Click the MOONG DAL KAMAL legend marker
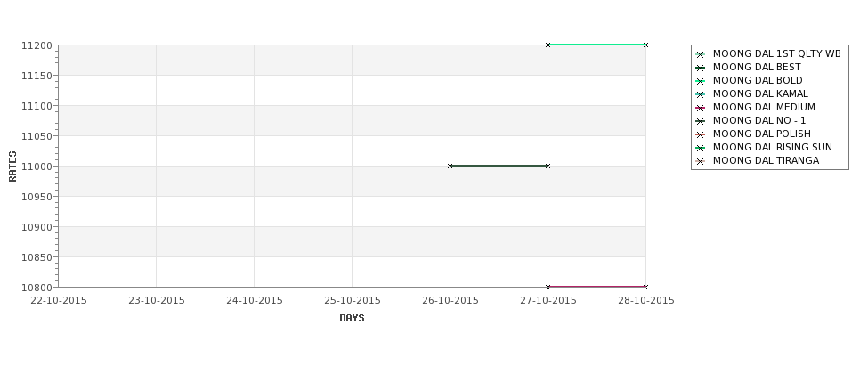The width and height of the screenshot is (868, 382). pyautogui.click(x=701, y=94)
